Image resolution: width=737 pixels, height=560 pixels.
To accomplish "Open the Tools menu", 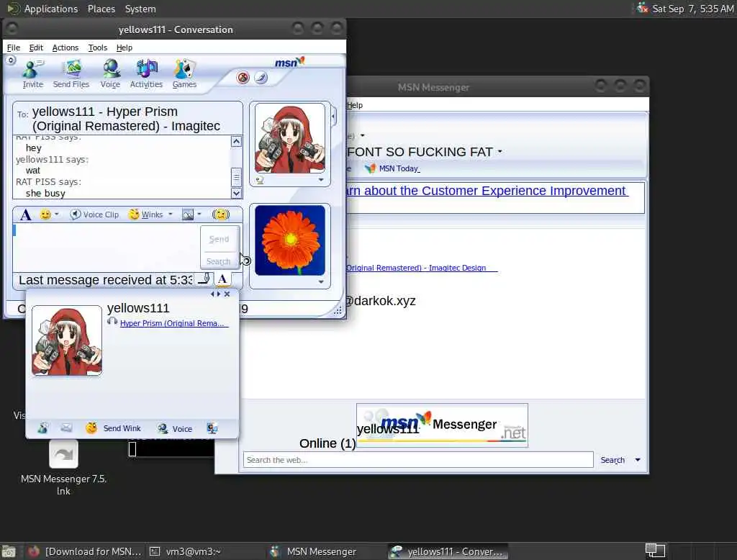I will pyautogui.click(x=97, y=48).
